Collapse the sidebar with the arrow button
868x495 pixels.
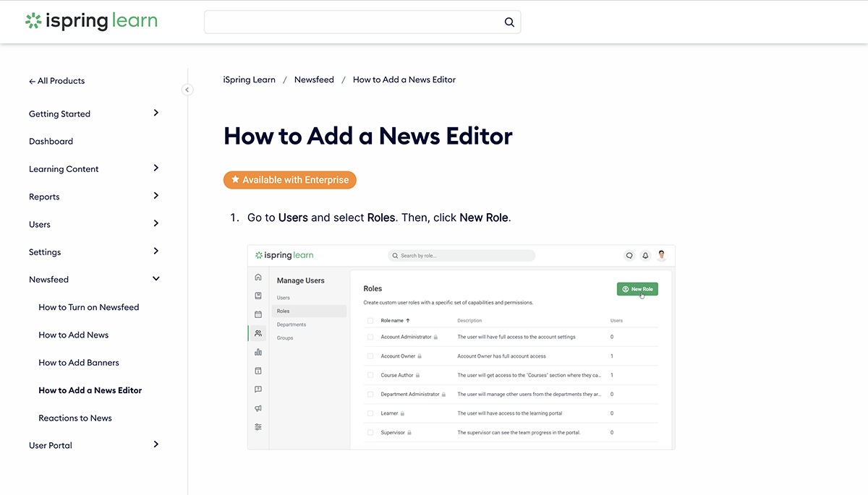click(x=187, y=90)
